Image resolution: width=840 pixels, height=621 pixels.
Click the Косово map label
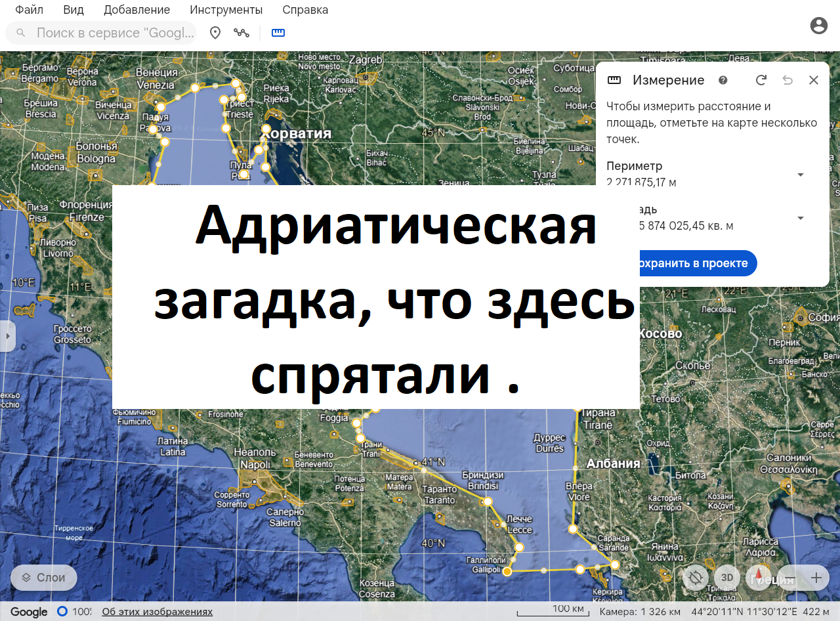pyautogui.click(x=660, y=333)
